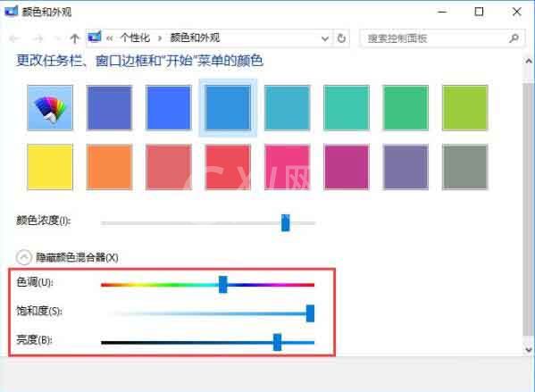Select the automatic color palette swatch
The height and width of the screenshot is (392, 535).
point(50,108)
